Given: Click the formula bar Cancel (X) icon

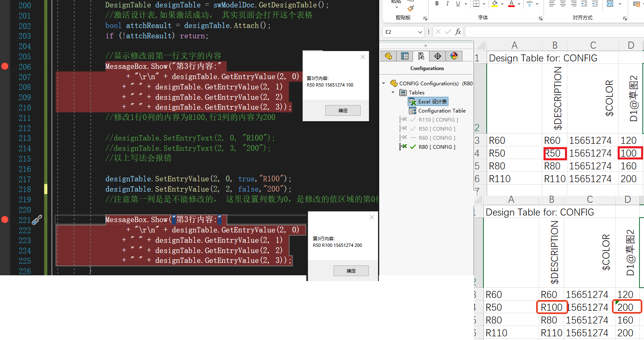Looking at the screenshot, I should [x=438, y=32].
